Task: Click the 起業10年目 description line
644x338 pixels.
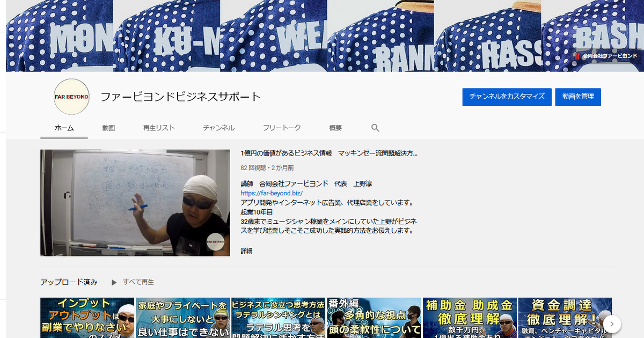Action: click(258, 212)
